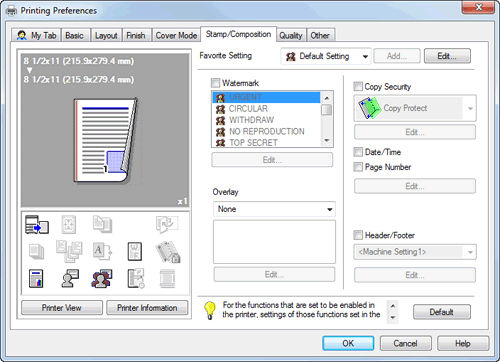
Task: Click the watermark list scrollbar thumb
Action: pos(327,110)
